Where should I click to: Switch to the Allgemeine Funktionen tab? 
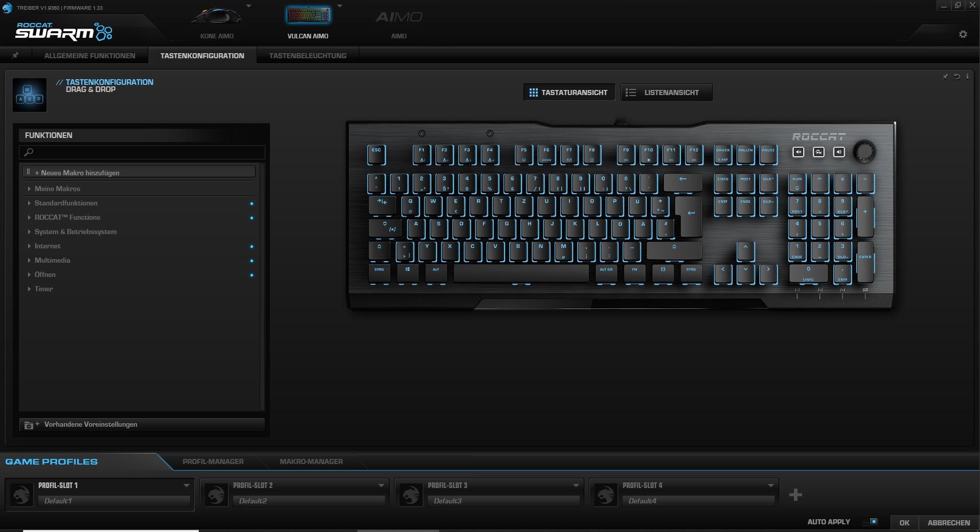[90, 56]
